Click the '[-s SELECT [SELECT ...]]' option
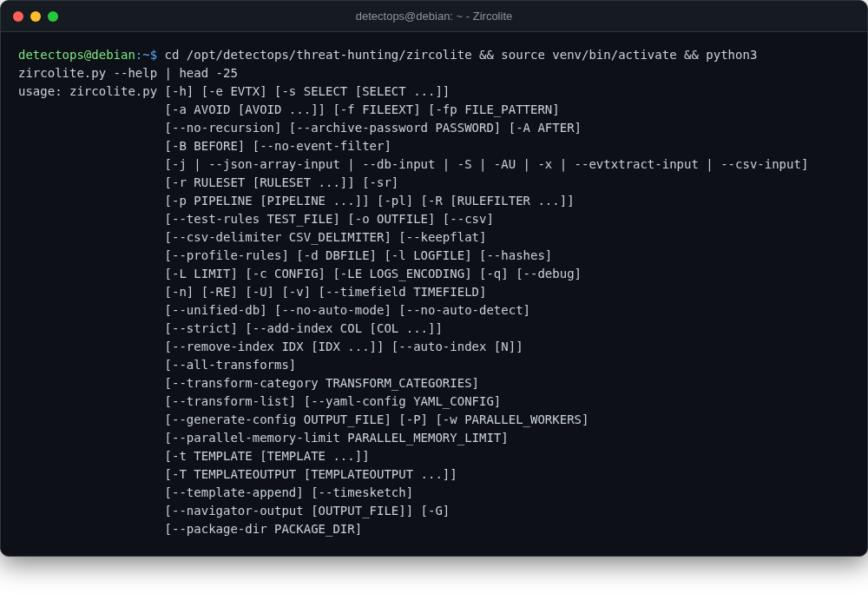 coord(362,91)
